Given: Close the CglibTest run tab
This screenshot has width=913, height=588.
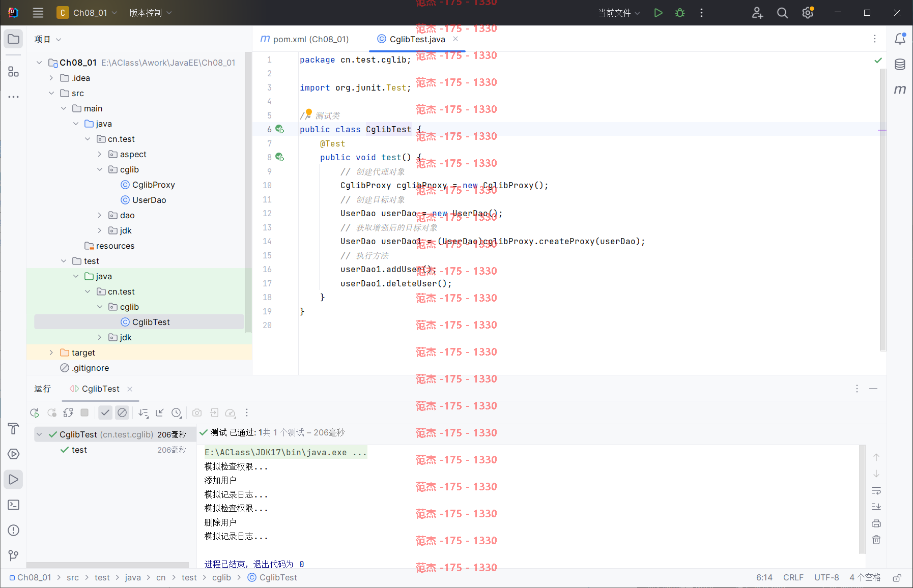Looking at the screenshot, I should point(130,389).
